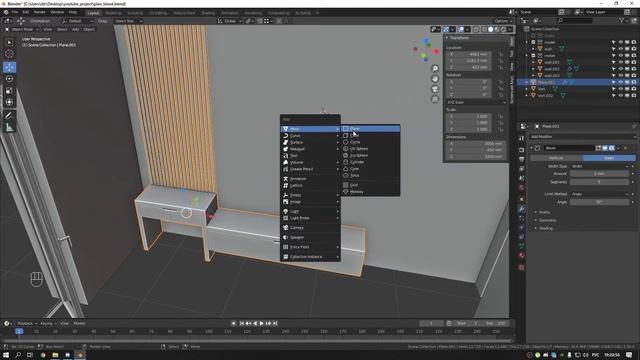Open the Render properties tab icon
Screen dimensions: 640x360
522,150
